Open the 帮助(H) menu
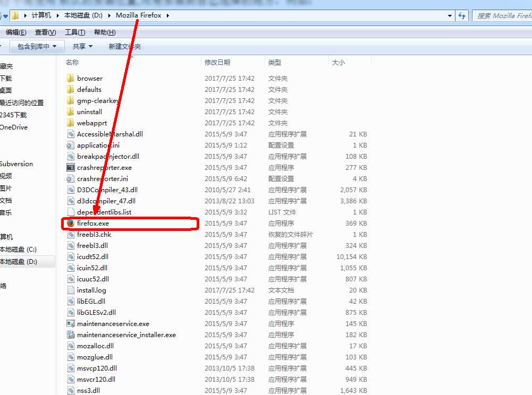Screen dimensions: 532x395 tap(105, 32)
